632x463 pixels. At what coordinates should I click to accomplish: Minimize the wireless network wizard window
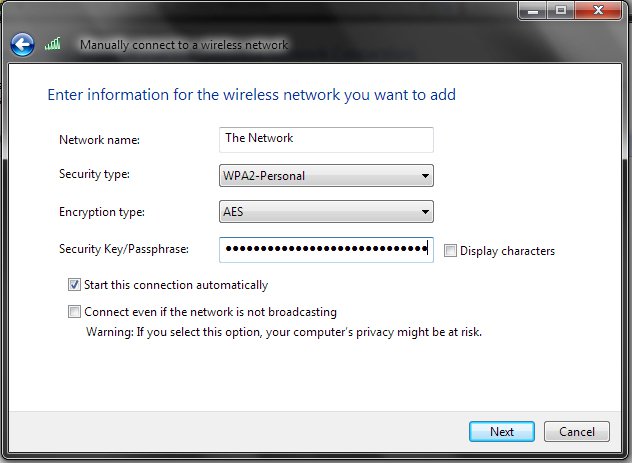[532, 11]
